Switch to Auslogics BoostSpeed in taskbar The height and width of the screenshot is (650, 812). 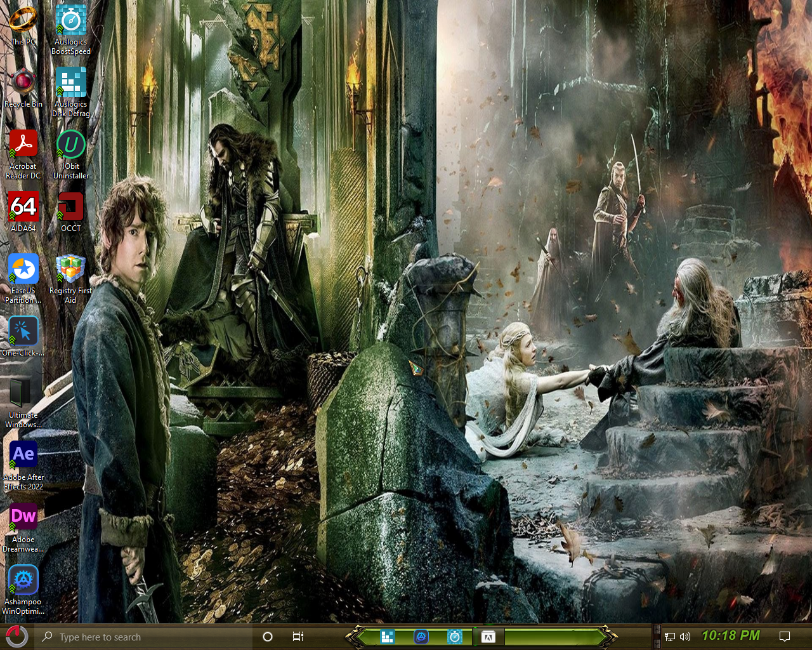point(455,637)
